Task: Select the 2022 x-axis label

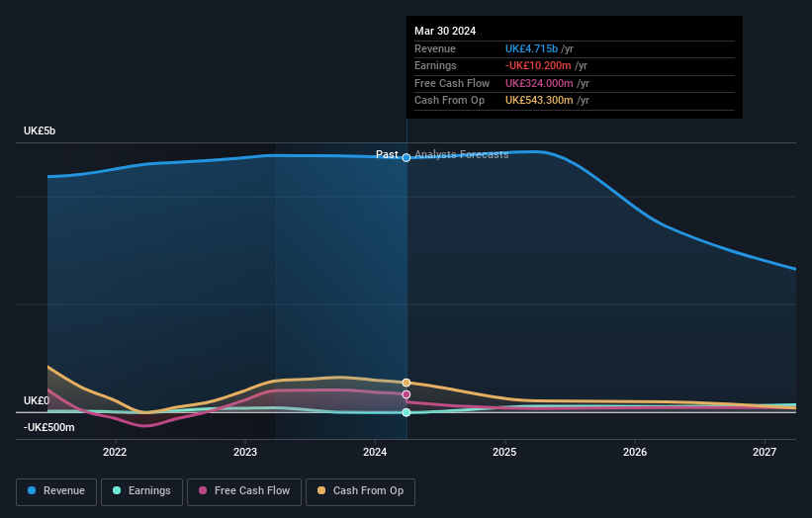Action: [x=115, y=452]
